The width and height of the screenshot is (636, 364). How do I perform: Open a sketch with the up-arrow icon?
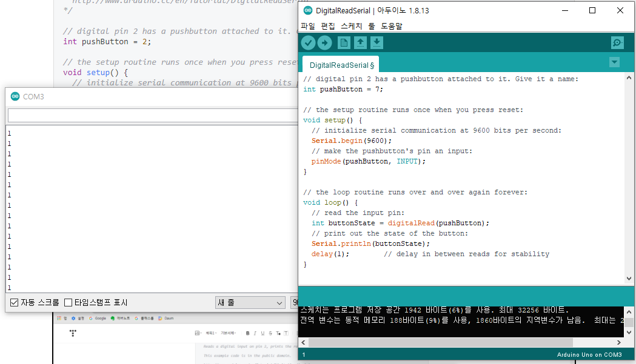(360, 42)
